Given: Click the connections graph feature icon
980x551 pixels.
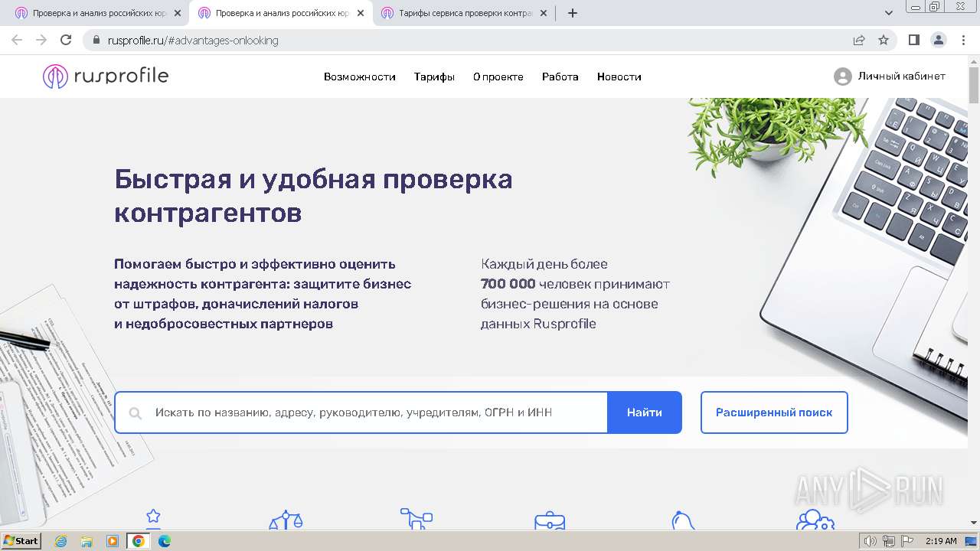Looking at the screenshot, I should pyautogui.click(x=416, y=518).
